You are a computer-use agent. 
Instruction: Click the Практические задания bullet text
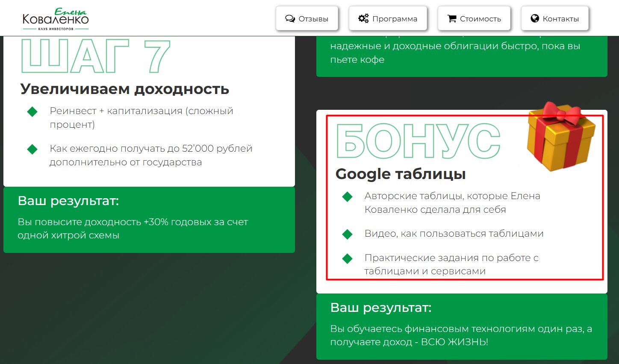[x=451, y=264]
